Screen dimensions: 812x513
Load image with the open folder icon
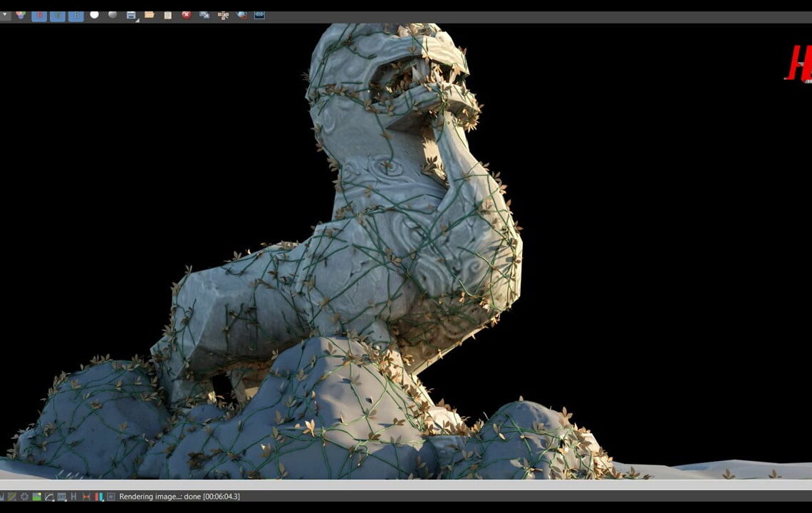(150, 14)
